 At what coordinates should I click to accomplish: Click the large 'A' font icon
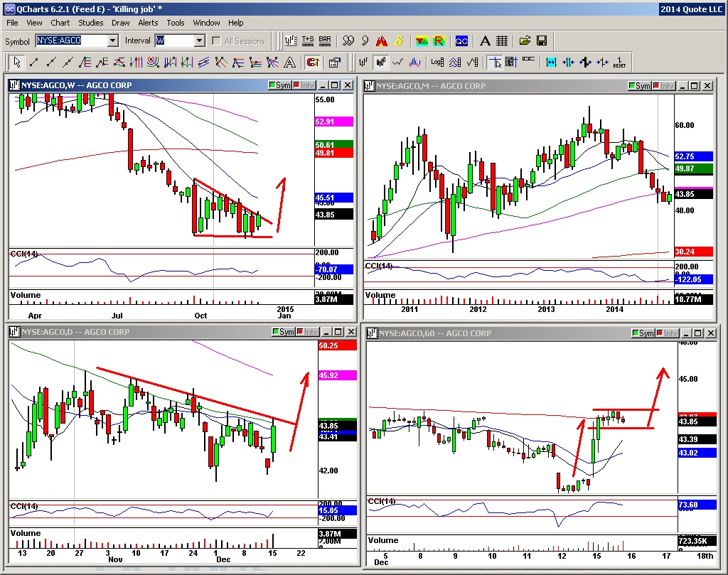coord(485,41)
